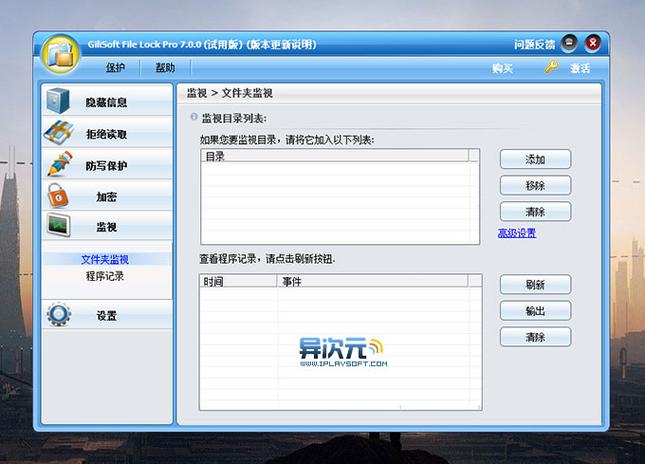This screenshot has height=464, width=645.
Task: Click the 清除 button under 移除
Action: 535,212
